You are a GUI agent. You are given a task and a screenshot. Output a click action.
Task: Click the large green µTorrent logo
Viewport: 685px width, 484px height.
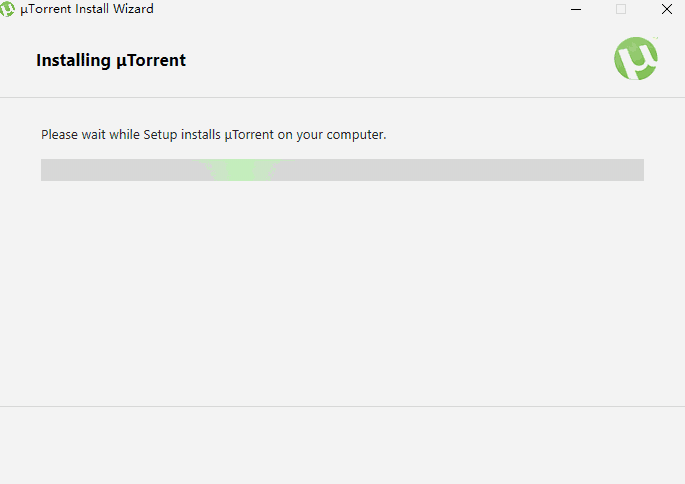coord(636,59)
